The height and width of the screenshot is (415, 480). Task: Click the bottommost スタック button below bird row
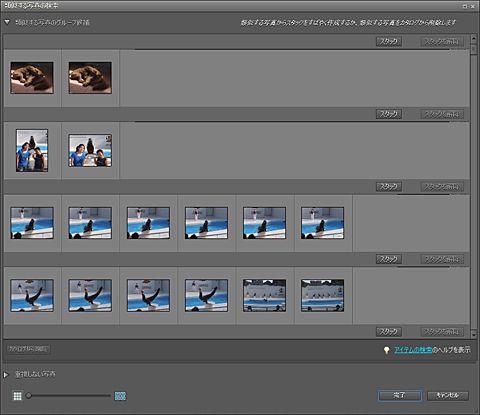389,332
